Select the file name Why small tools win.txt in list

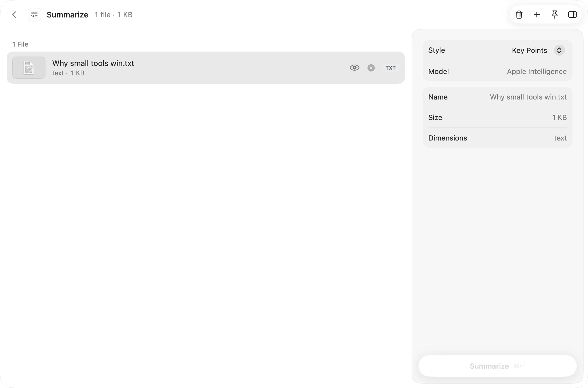(93, 63)
